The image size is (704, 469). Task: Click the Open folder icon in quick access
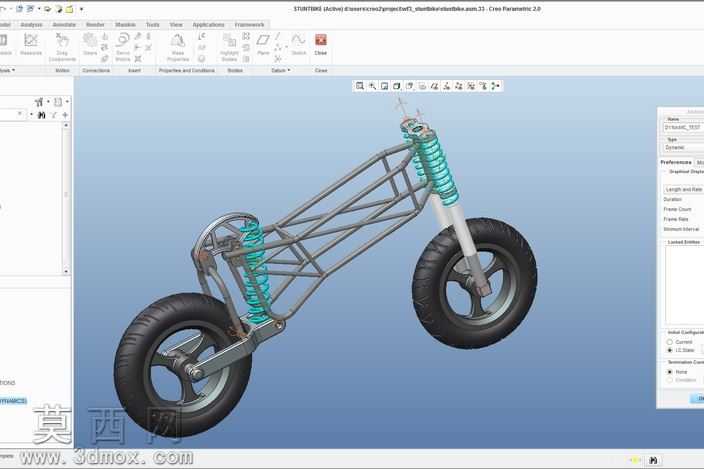[x=47, y=9]
